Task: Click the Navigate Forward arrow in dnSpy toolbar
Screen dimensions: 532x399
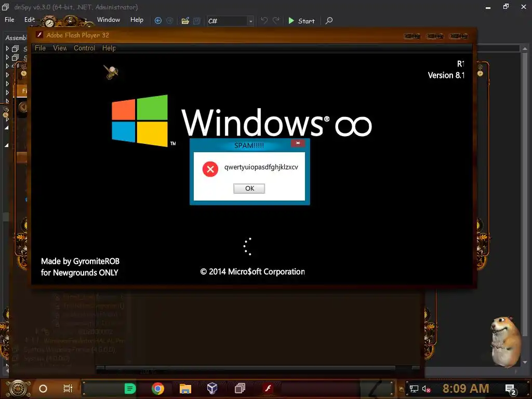Action: tap(170, 21)
